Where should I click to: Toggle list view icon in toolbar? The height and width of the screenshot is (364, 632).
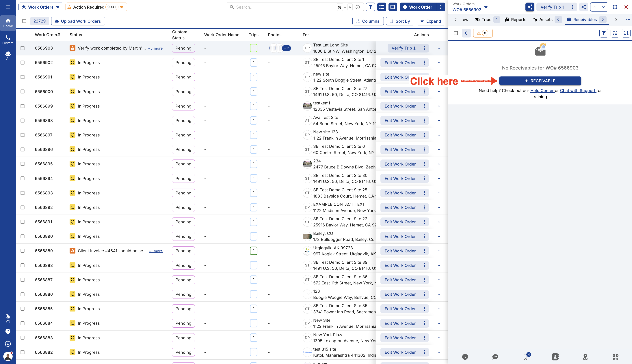click(382, 7)
